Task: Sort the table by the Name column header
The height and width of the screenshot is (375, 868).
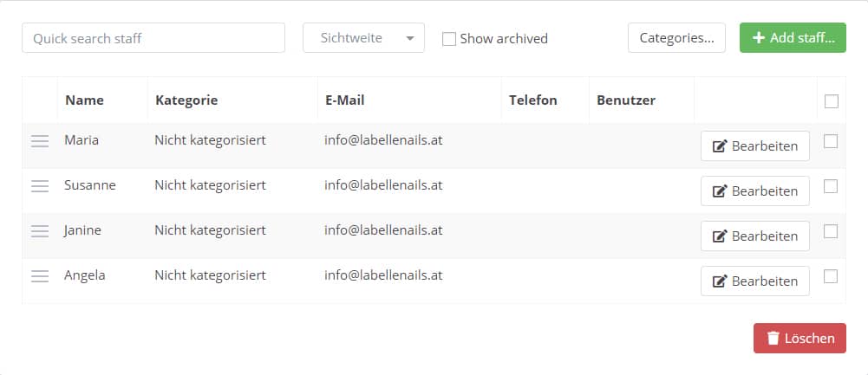Action: click(84, 100)
